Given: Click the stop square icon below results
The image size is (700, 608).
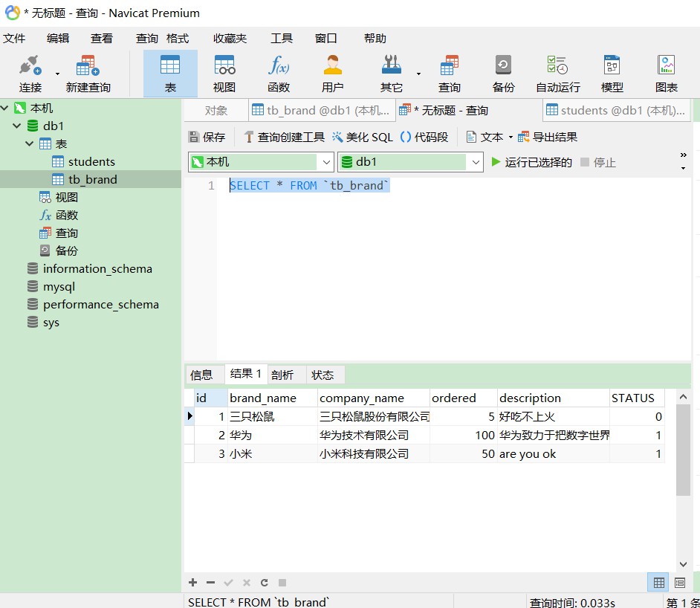Looking at the screenshot, I should 282,583.
